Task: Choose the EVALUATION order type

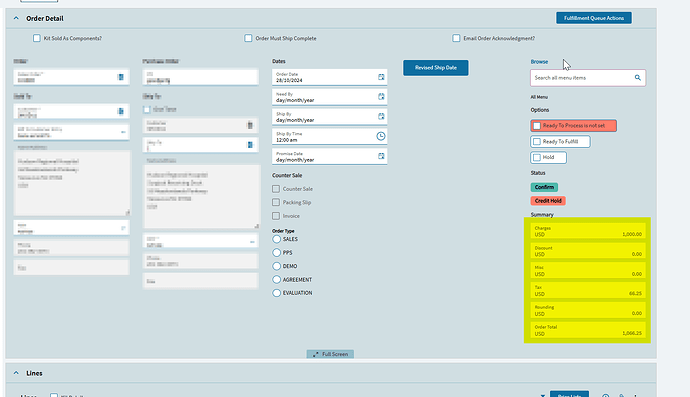Action: click(x=276, y=293)
